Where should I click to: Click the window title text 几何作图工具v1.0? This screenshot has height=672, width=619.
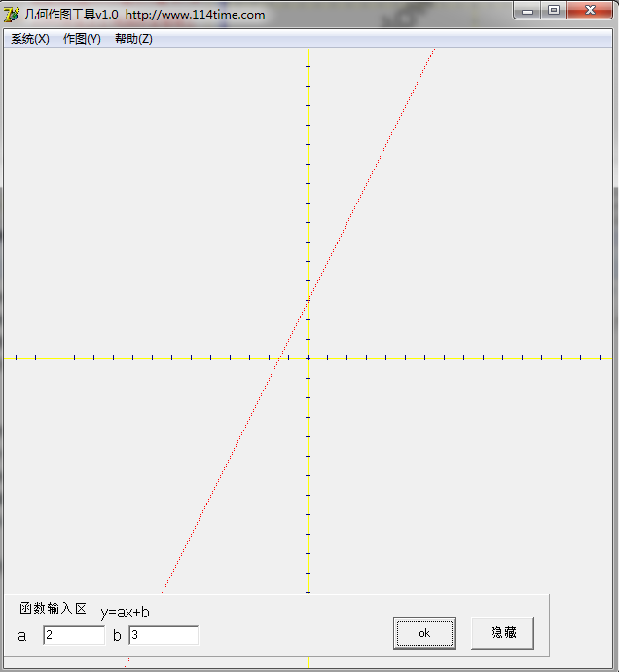(71, 15)
